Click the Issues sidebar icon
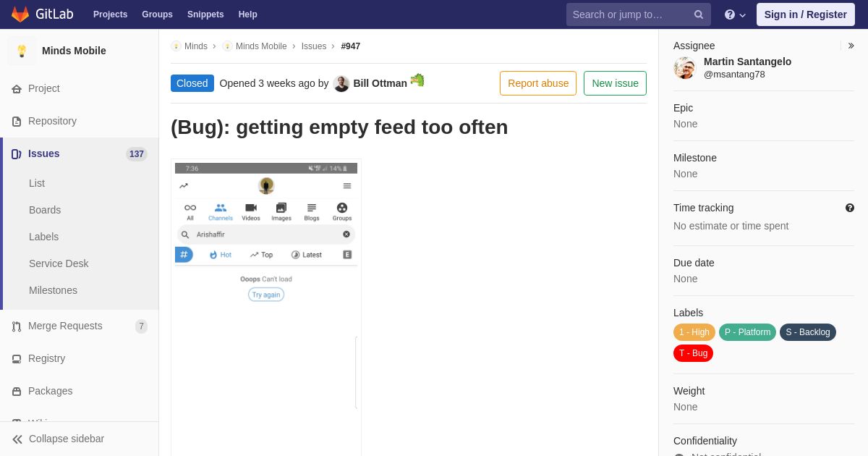868x456 pixels. [x=17, y=154]
